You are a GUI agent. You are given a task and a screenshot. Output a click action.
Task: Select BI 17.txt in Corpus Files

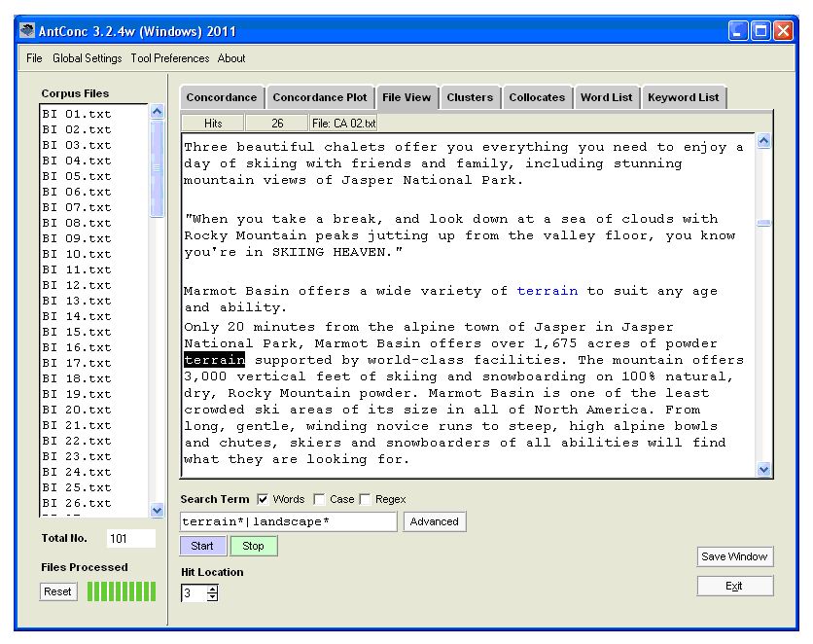77,363
